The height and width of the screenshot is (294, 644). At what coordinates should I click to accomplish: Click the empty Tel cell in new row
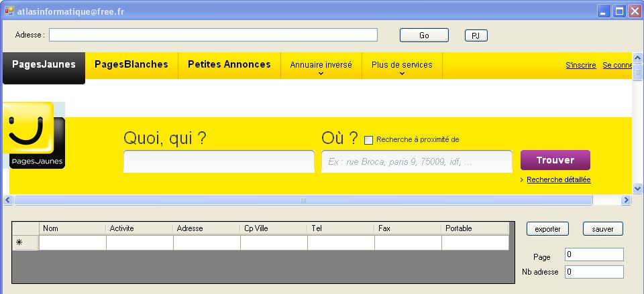click(341, 242)
